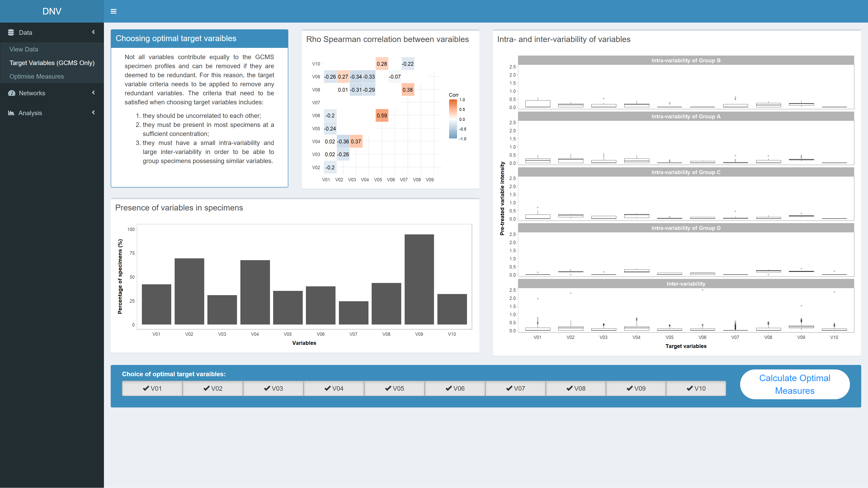Deselect the V02 target variable checkbox
The image size is (868, 488).
(213, 388)
